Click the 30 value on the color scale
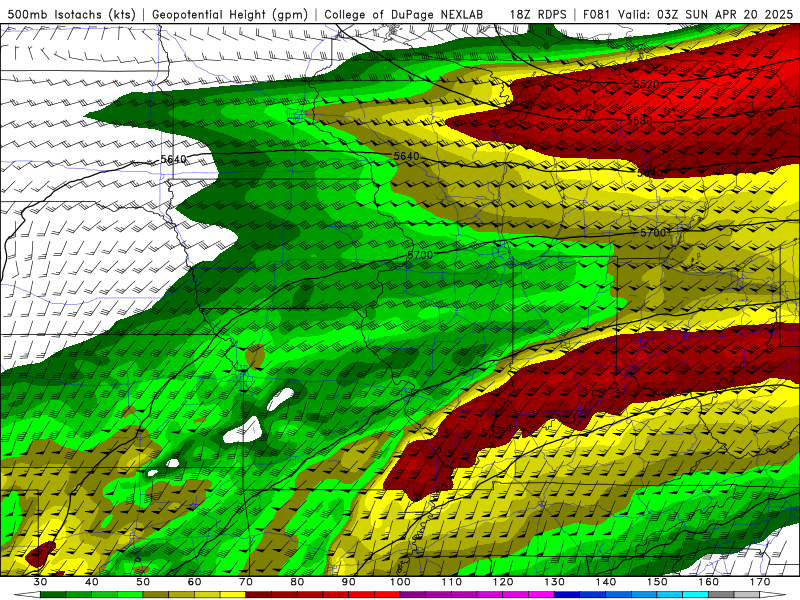The image size is (800, 600). pyautogui.click(x=40, y=582)
